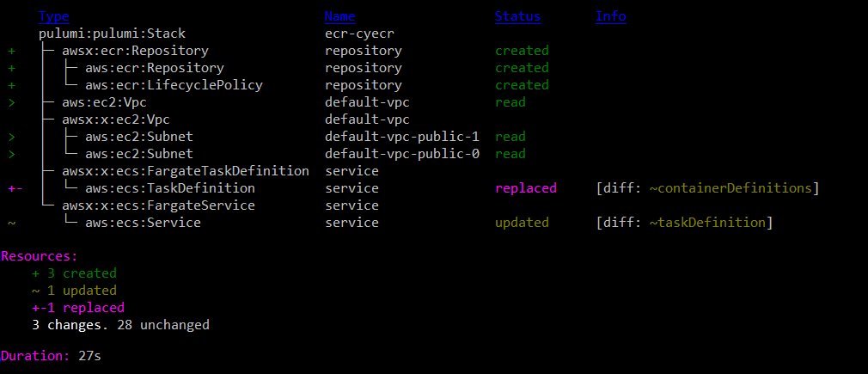Screen dimensions: 868x374
Task: Click the ~ update marker beside aws:ecs:Service
Action: (x=11, y=223)
